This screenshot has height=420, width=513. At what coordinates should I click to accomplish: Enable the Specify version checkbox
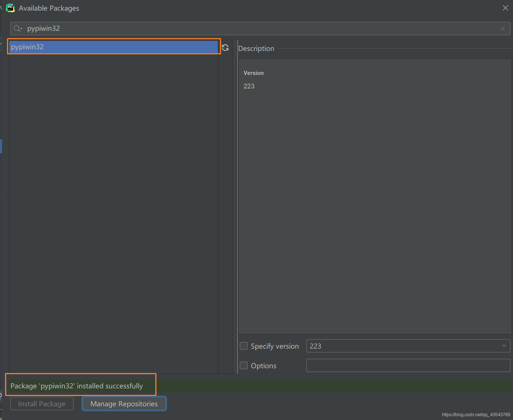click(x=244, y=346)
